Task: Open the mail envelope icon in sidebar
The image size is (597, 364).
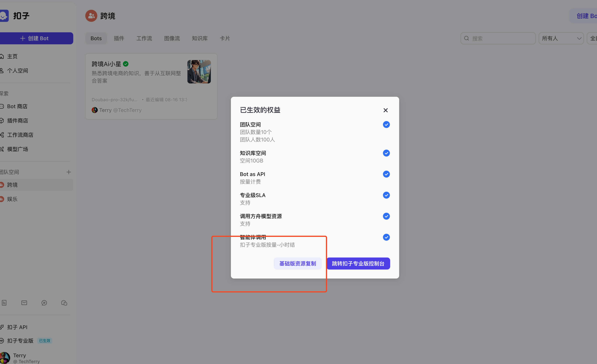Action: pos(24,303)
